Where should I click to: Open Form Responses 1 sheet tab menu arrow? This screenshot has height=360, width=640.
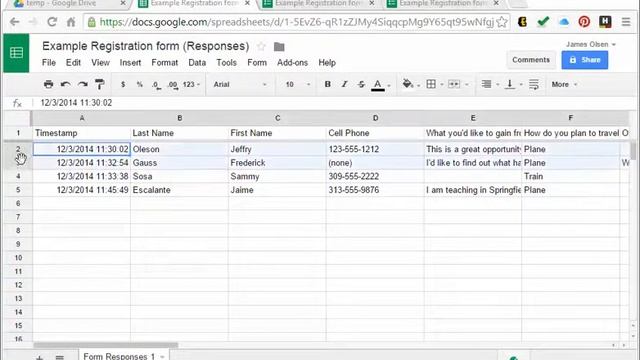pyautogui.click(x=162, y=357)
